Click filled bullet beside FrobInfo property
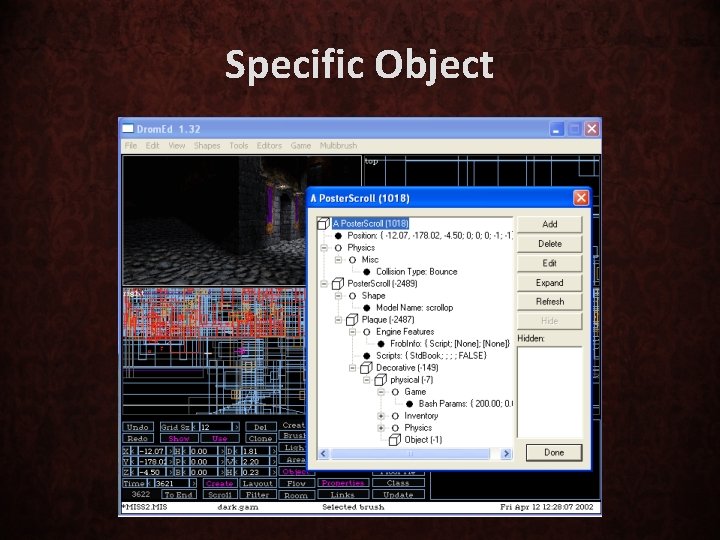 coord(381,344)
